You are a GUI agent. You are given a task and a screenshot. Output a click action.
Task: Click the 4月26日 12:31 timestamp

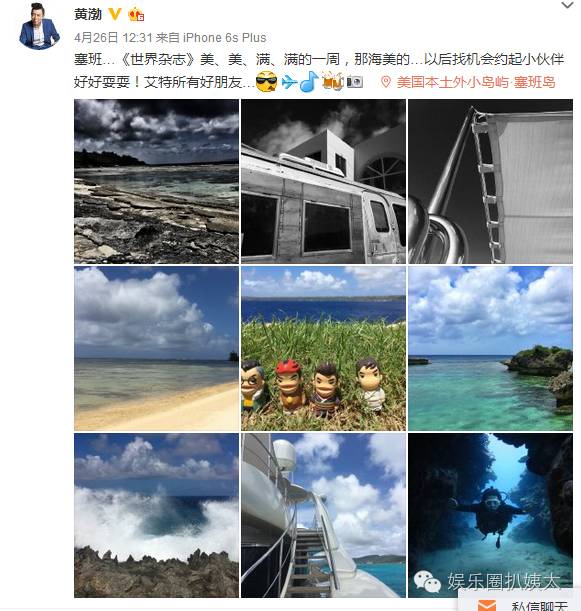pos(113,37)
